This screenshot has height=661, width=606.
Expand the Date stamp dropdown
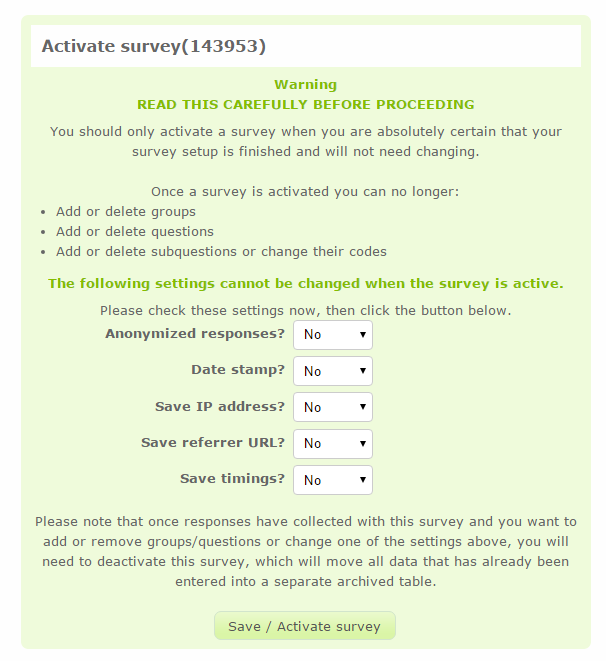point(333,371)
